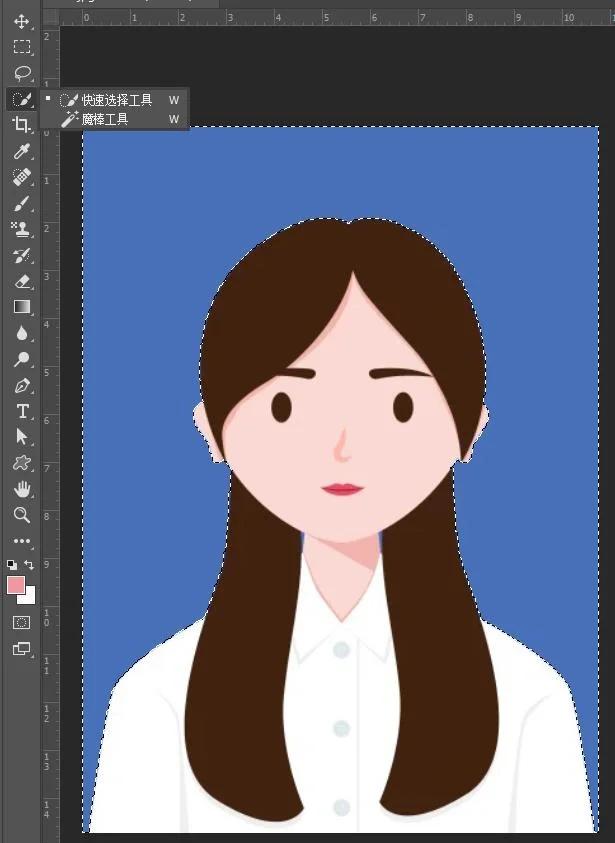The width and height of the screenshot is (615, 843).
Task: Select the Eraser tool
Action: tap(21, 281)
